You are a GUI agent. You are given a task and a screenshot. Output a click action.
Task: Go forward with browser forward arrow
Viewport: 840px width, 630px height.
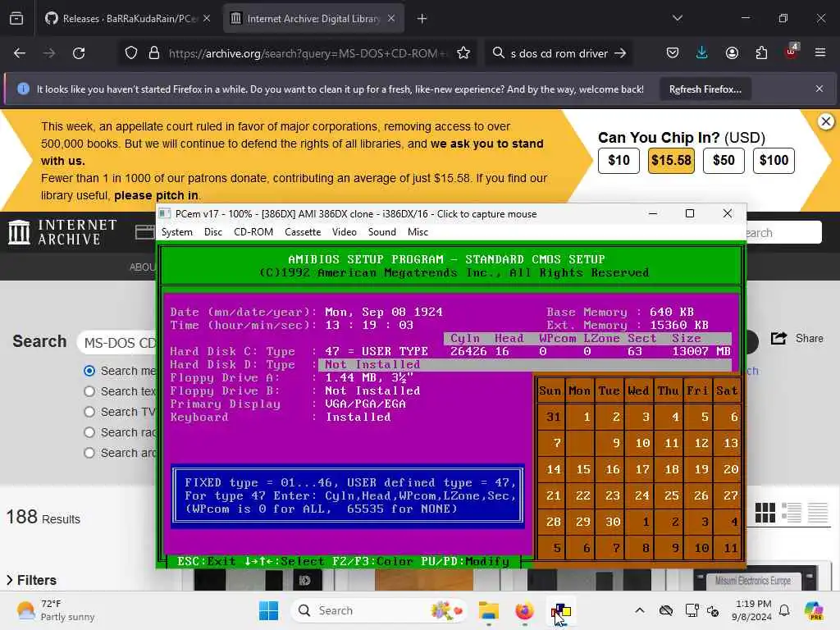tap(49, 53)
